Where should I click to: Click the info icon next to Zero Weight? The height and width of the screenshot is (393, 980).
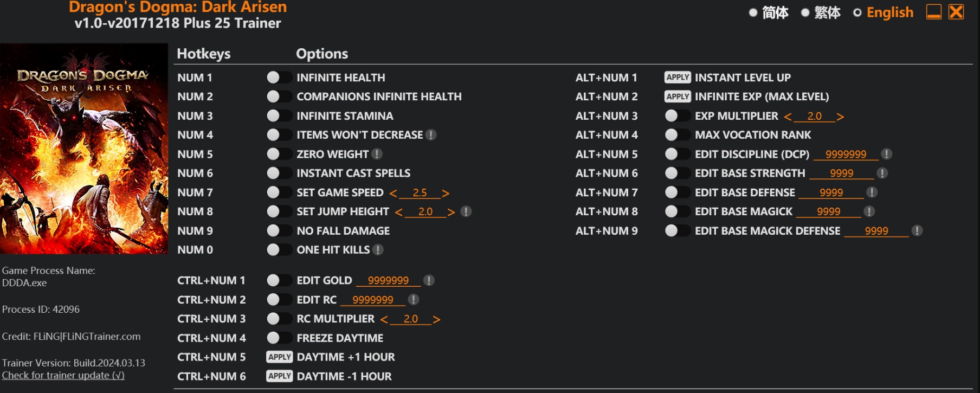click(x=377, y=154)
